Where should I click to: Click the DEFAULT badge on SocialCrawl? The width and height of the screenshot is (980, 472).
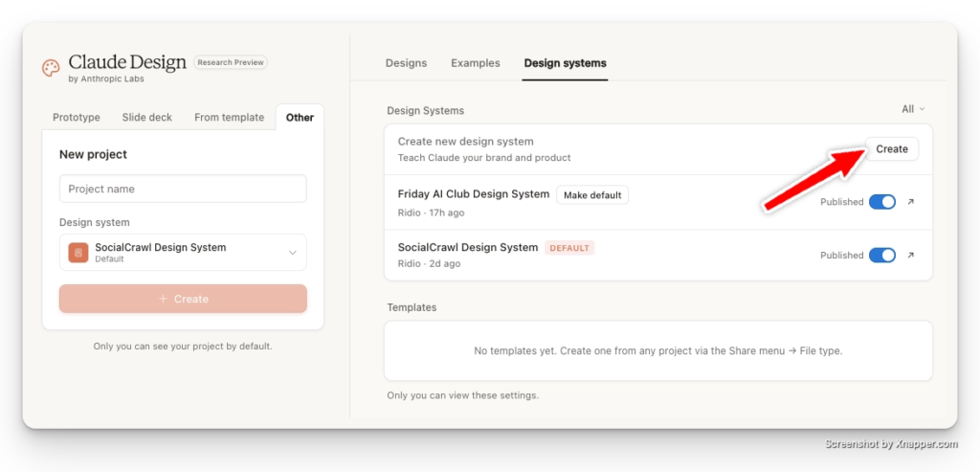pos(569,248)
